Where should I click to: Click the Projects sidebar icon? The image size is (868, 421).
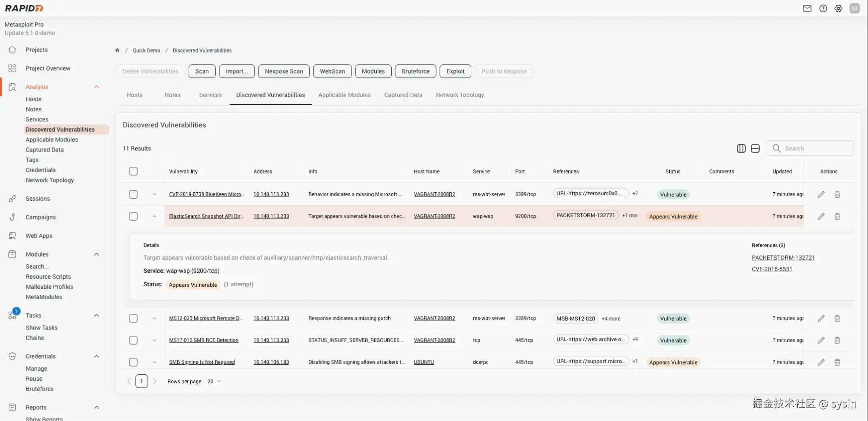(12, 50)
